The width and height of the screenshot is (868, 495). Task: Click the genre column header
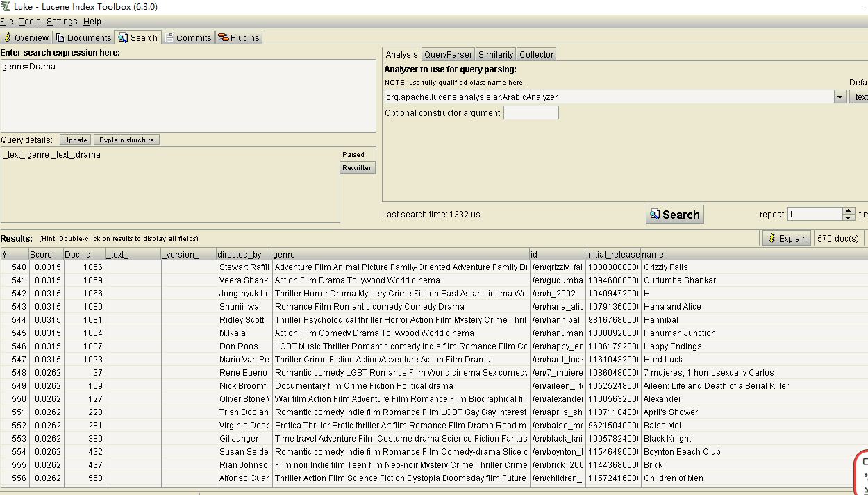click(x=401, y=255)
